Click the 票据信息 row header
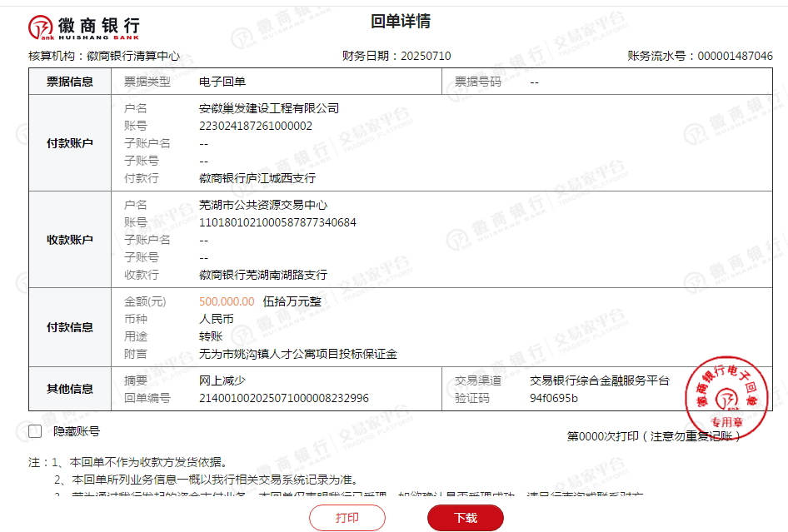The width and height of the screenshot is (788, 532). coord(70,82)
